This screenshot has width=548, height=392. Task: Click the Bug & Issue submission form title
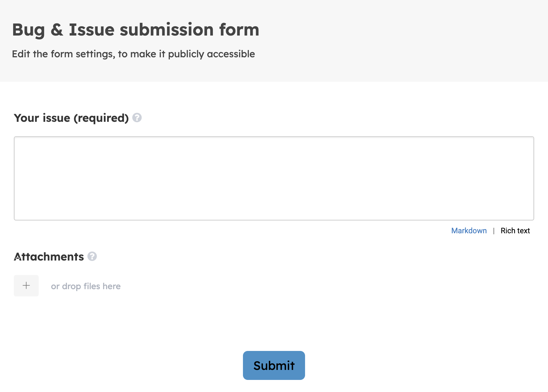coord(136,30)
